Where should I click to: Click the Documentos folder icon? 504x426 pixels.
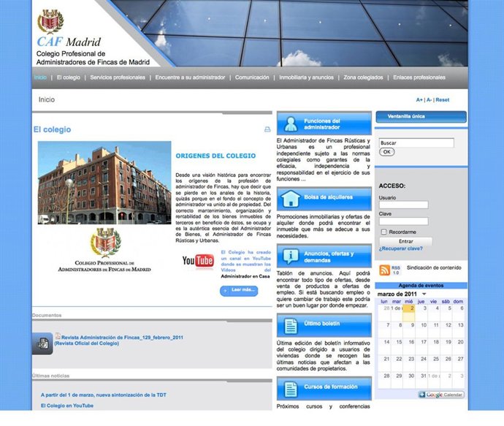[x=42, y=343]
